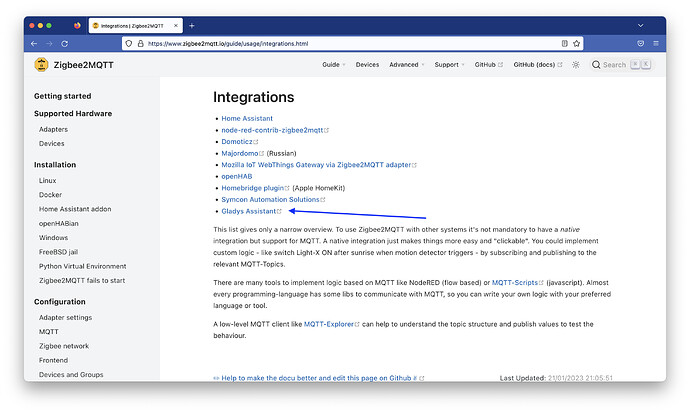Screen dimensions: 690x412
Task: Click the search magnifier icon
Action: click(596, 65)
